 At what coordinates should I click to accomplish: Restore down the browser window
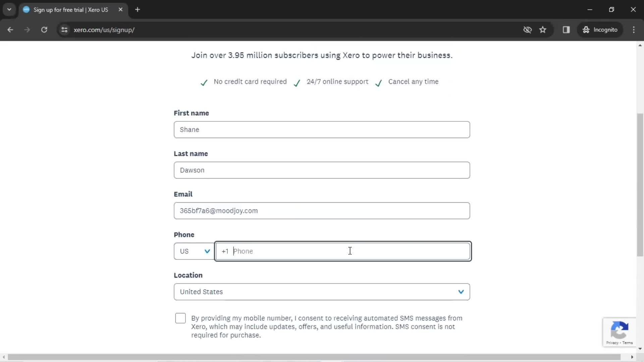[x=611, y=9]
